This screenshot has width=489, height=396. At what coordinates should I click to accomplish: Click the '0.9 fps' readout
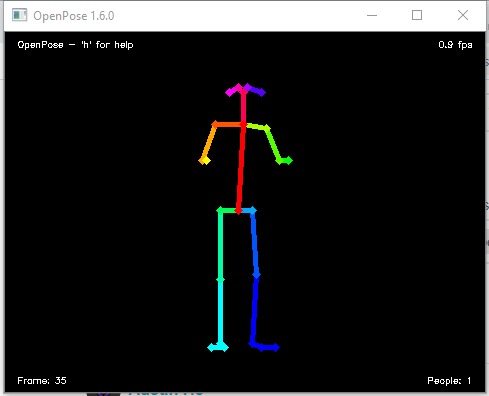455,45
